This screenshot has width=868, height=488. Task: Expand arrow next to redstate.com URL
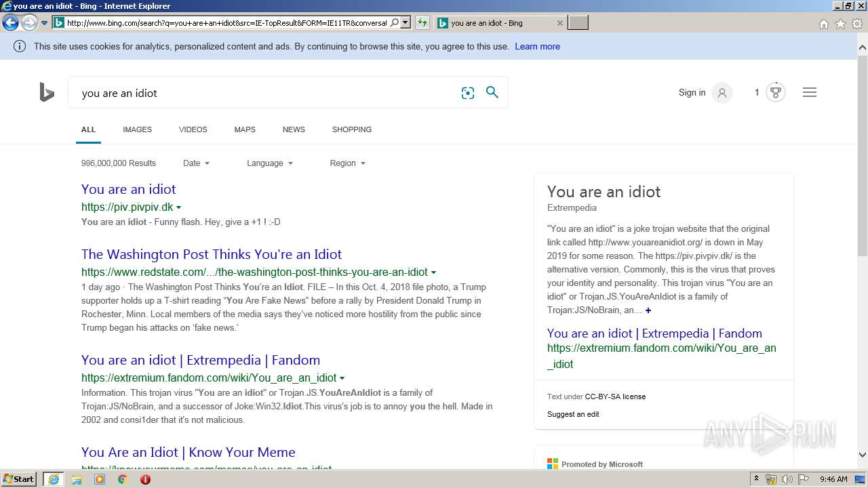coord(433,272)
